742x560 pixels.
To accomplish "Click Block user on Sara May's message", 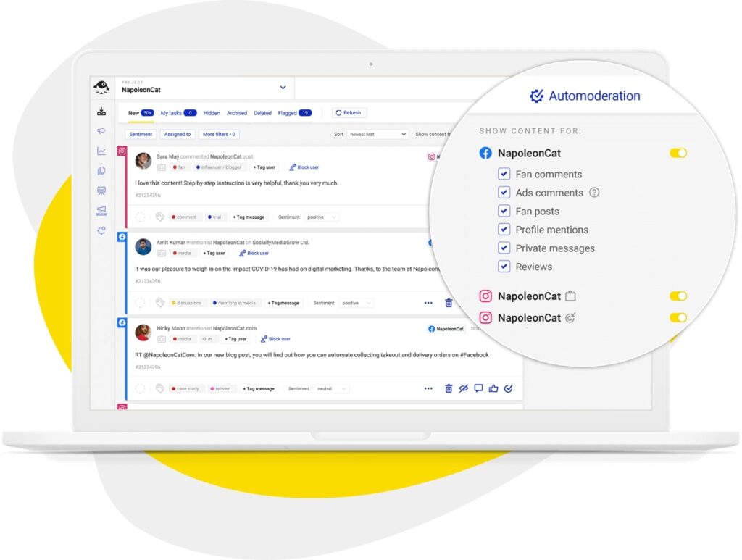I will (304, 167).
